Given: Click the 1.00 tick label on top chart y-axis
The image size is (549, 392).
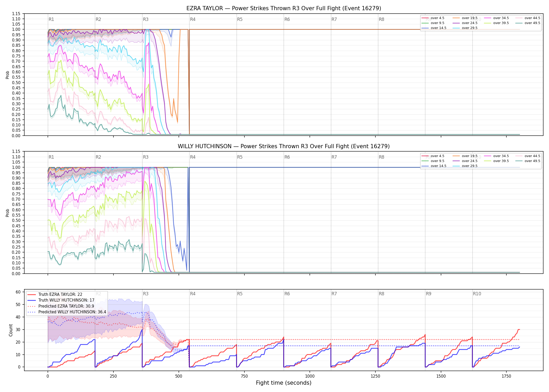Looking at the screenshot, I should (16, 29).
